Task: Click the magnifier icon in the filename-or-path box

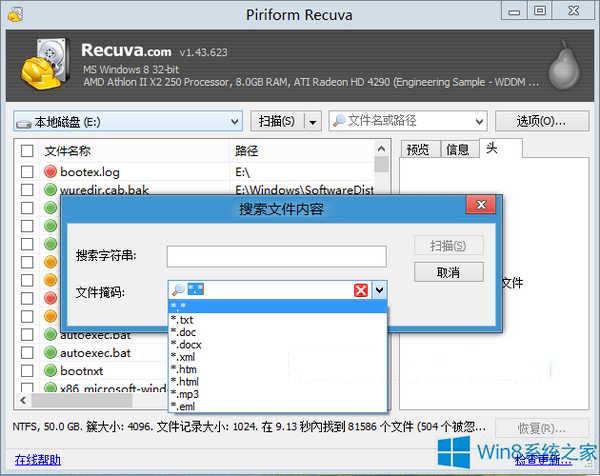Action: [339, 121]
